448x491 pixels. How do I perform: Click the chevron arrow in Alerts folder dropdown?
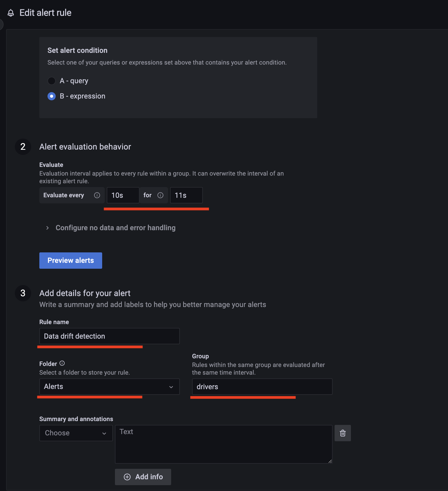tap(171, 387)
